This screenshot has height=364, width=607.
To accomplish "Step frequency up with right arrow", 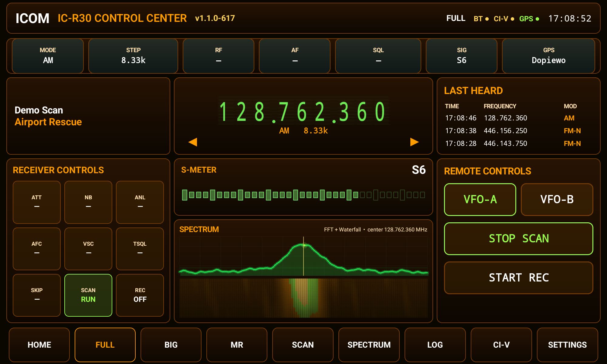I will 414,142.
